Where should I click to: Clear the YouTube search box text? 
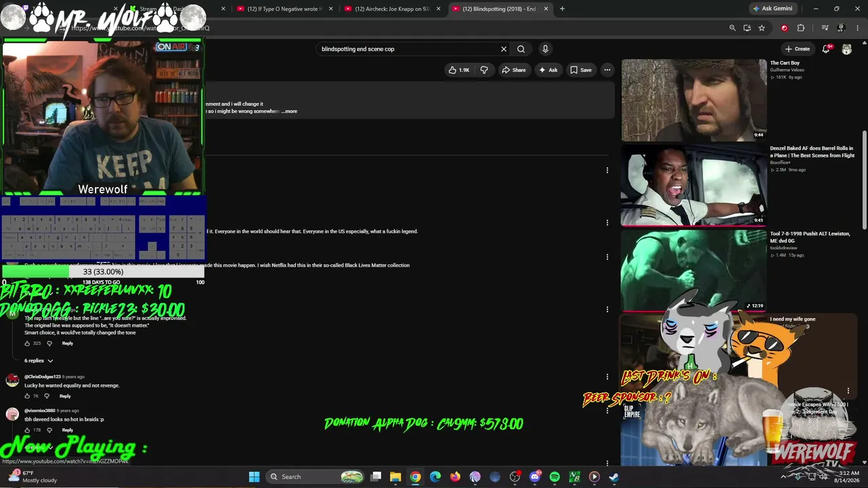coord(504,49)
